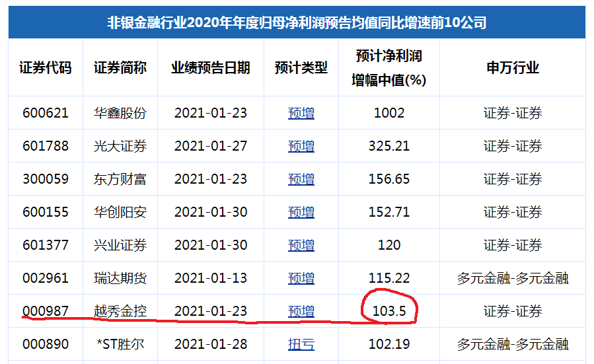Open the 预增 link for 瑞达期货
Viewport: 594px width, 364px height.
[x=301, y=278]
